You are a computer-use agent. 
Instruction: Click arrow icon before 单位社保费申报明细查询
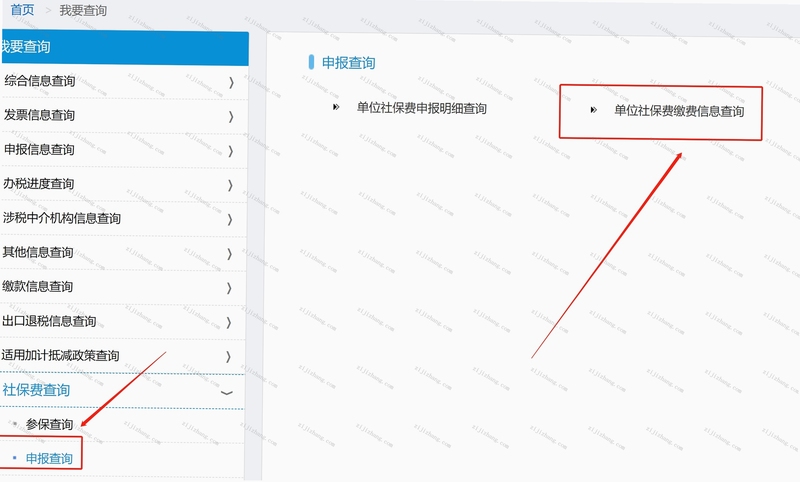[x=336, y=107]
